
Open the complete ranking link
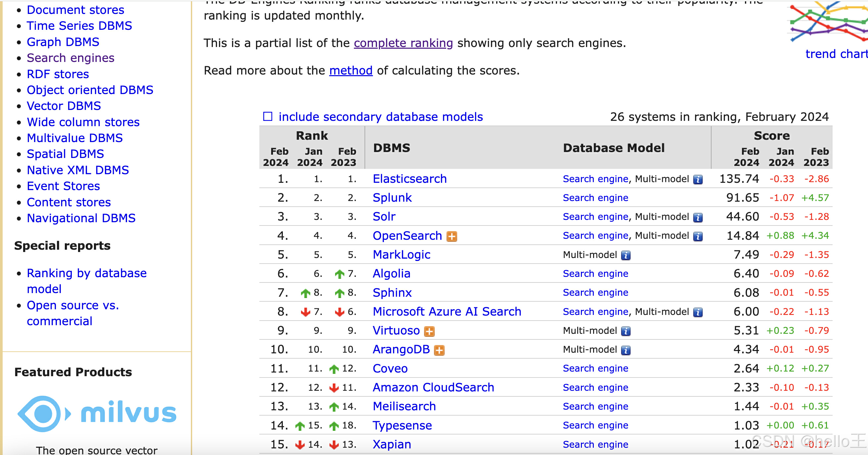click(403, 43)
